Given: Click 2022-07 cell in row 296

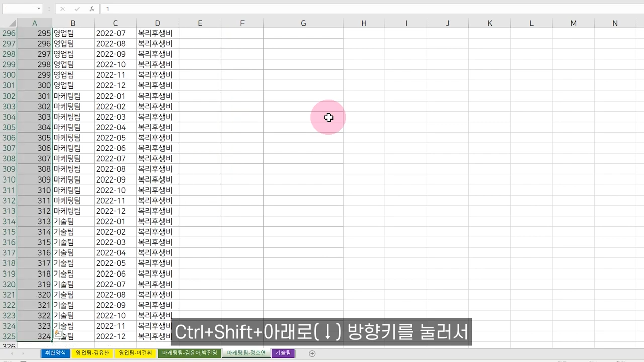Looking at the screenshot, I should [x=115, y=33].
